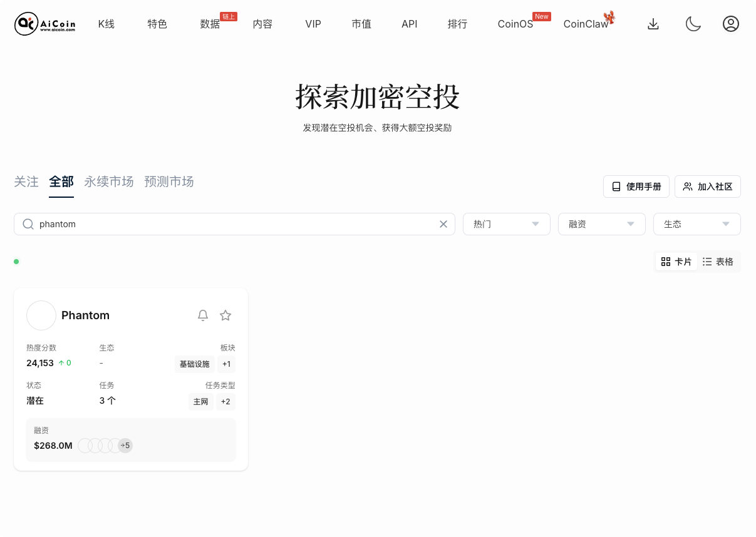Viewport: 756px width, 537px height.
Task: Click the Phantom project avatar
Action: click(x=41, y=315)
